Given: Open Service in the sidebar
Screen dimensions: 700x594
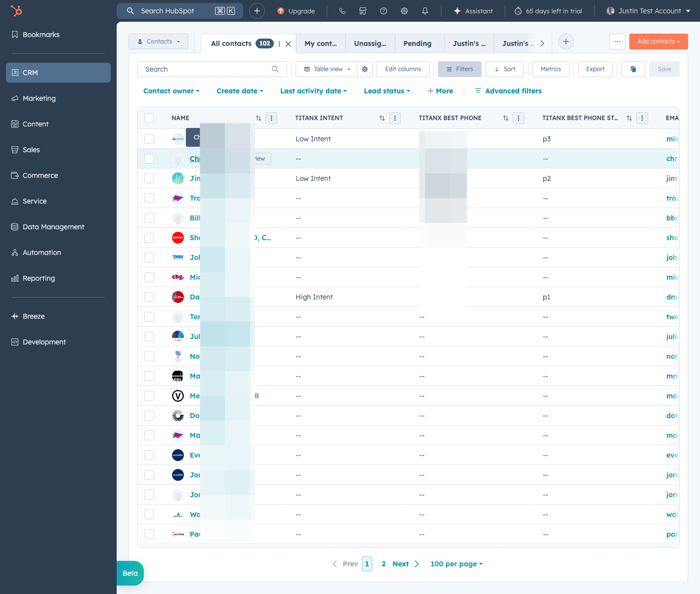Looking at the screenshot, I should (58, 201).
